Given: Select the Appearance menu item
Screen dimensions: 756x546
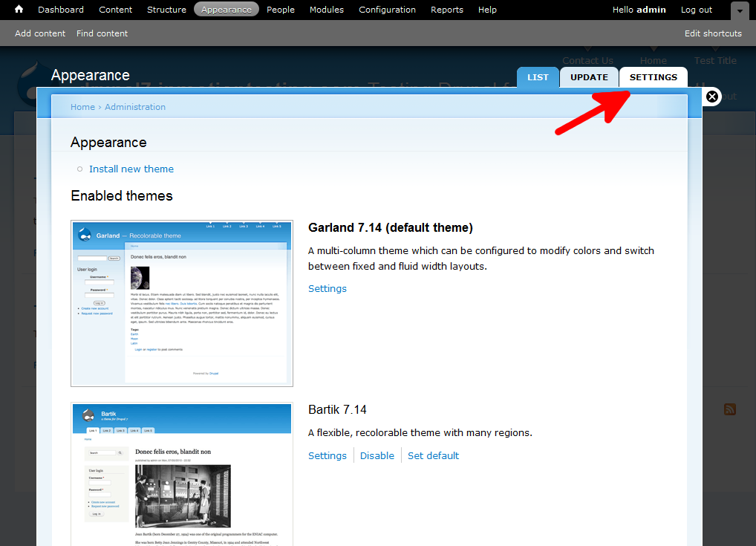Looking at the screenshot, I should (x=226, y=10).
